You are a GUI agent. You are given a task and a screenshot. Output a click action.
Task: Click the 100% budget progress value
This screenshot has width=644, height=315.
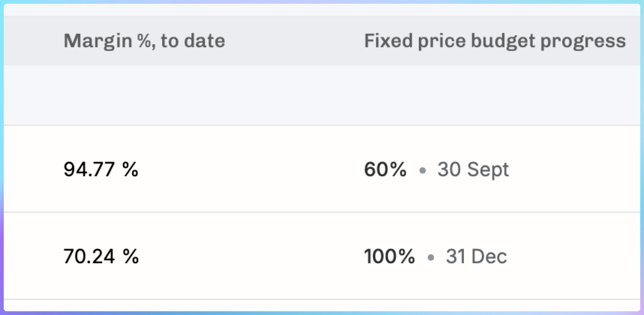(x=389, y=256)
